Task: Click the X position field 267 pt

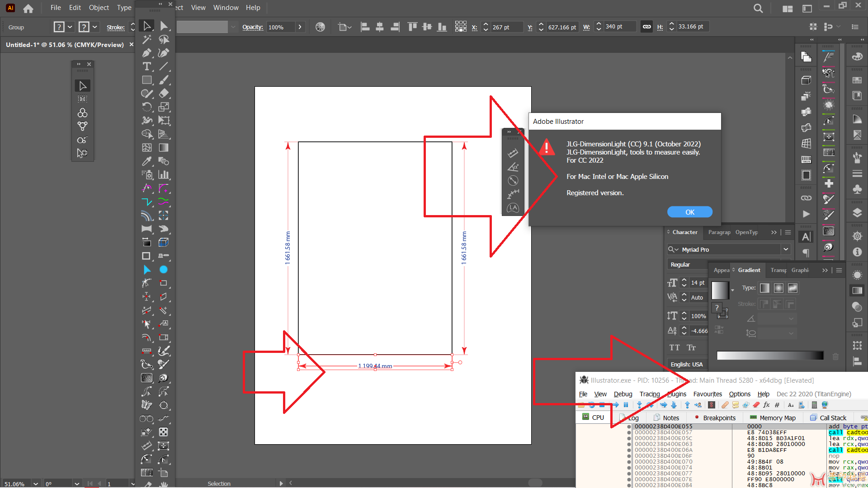Action: tap(507, 27)
